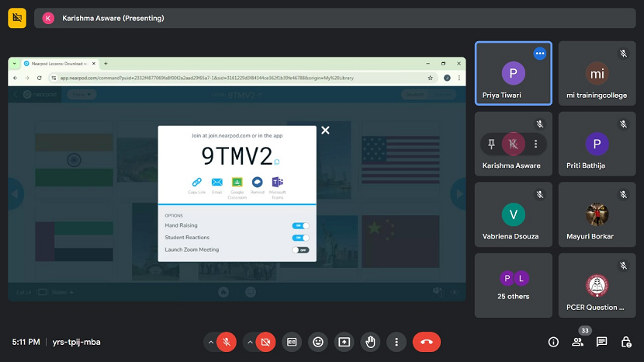644x362 pixels.
Task: Show the people list with 33 participants
Action: pyautogui.click(x=578, y=342)
